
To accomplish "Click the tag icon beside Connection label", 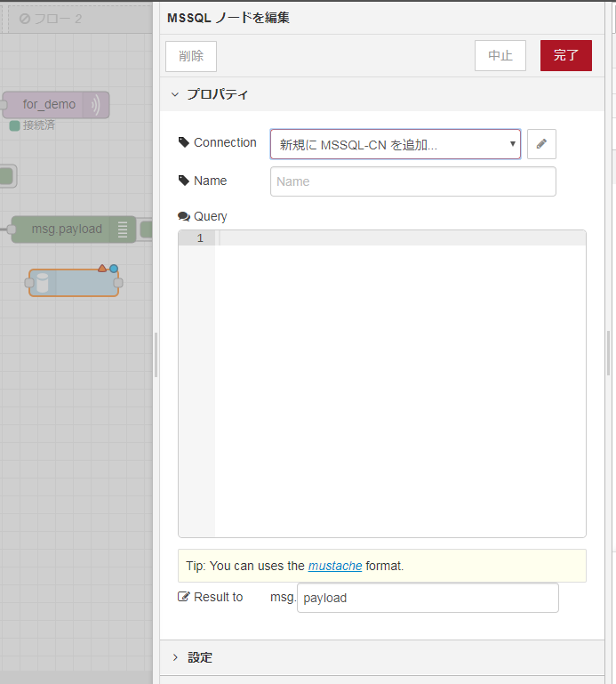I will coord(183,142).
